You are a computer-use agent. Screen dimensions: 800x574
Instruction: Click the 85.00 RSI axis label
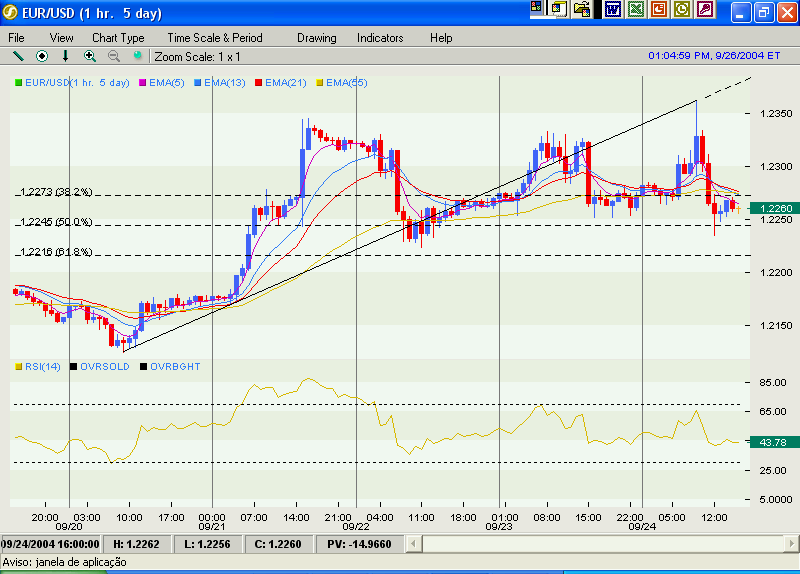click(x=773, y=383)
